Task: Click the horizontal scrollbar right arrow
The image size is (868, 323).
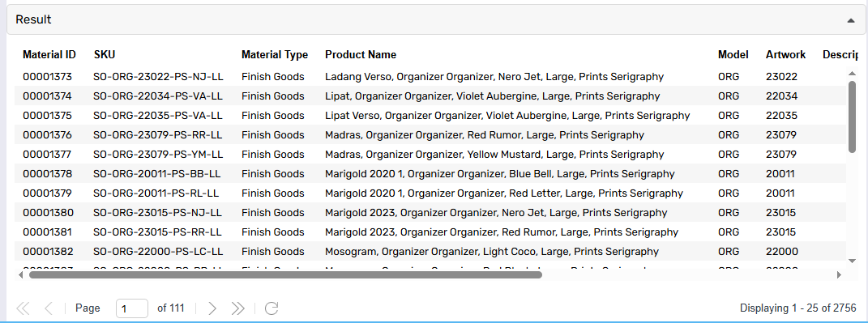Action: click(839, 274)
